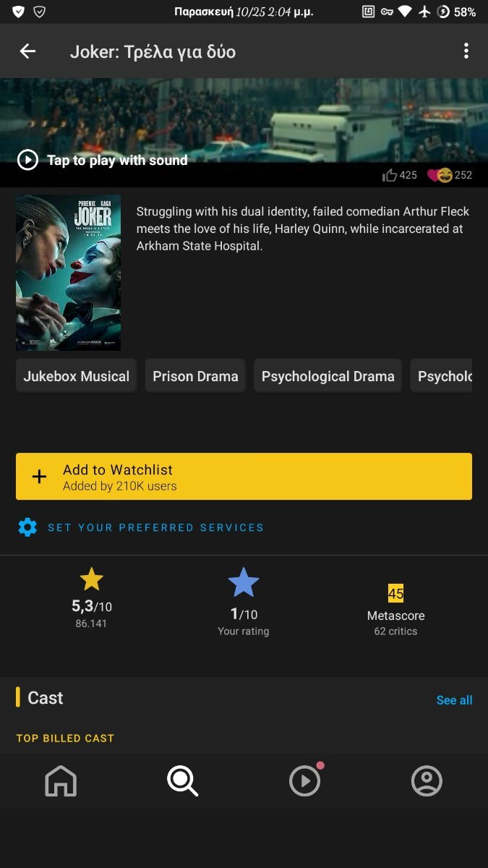Select the Prison Drama genre chip
Screen dimensions: 488x868
pos(195,376)
